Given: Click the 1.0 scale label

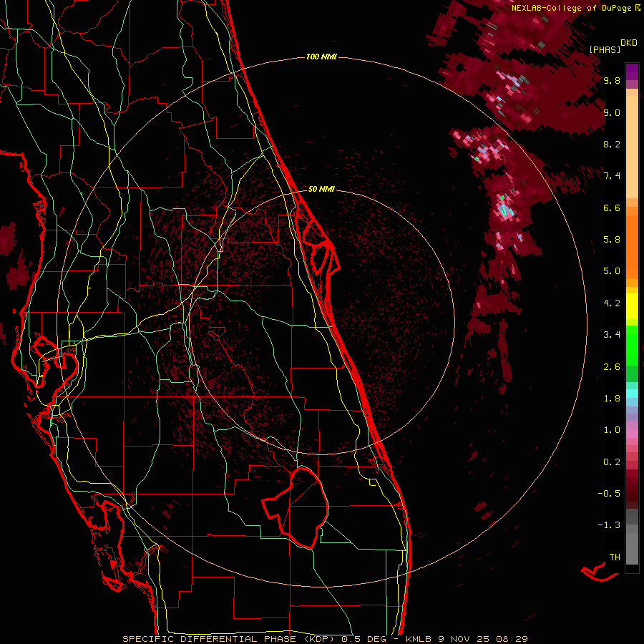Looking at the screenshot, I should coord(612,430).
